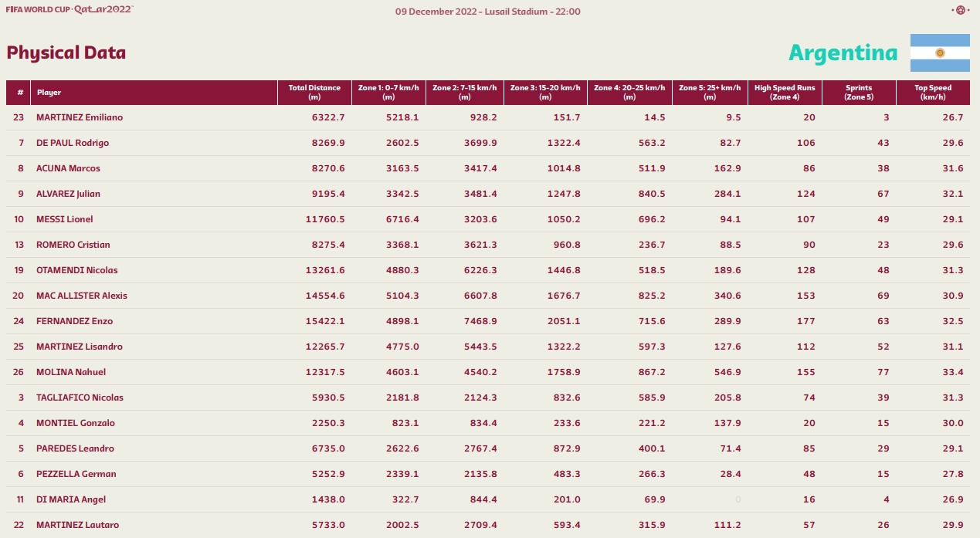
Task: Click jersey number 10 in Messi's row
Action: pyautogui.click(x=19, y=219)
